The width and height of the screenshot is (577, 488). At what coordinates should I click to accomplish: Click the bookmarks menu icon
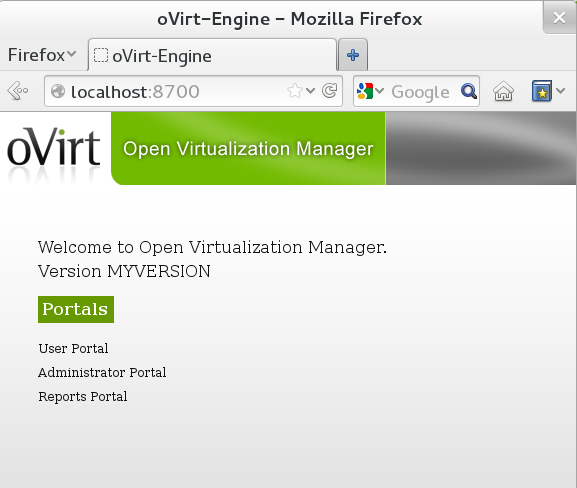(542, 91)
